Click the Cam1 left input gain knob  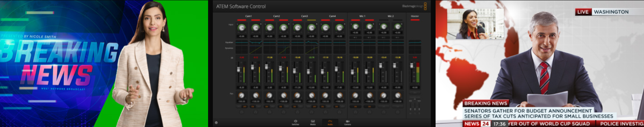tap(241, 28)
